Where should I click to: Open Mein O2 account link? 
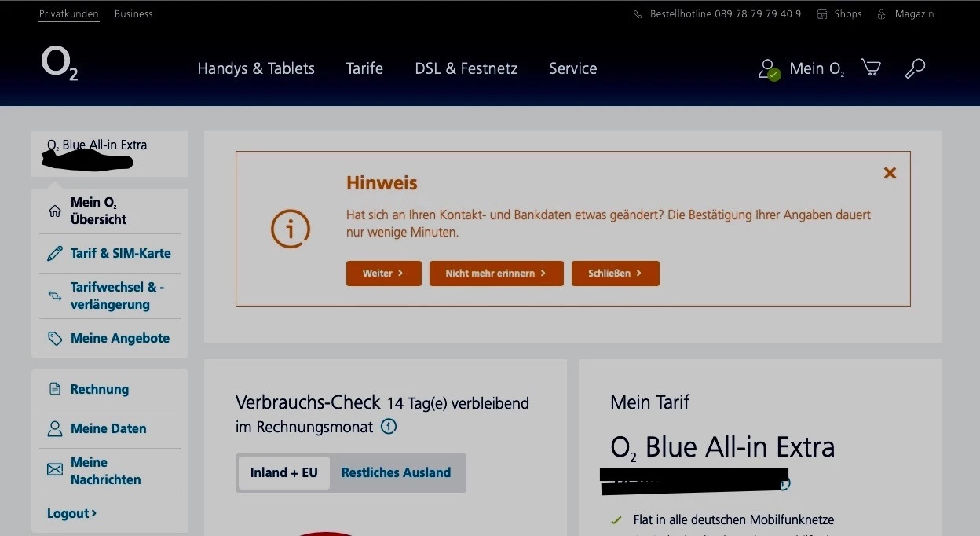pos(817,69)
